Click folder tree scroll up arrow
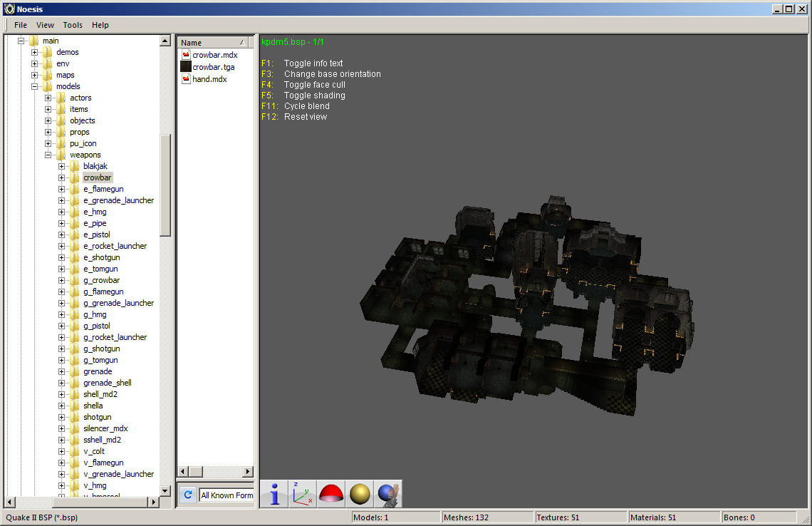The image size is (812, 526). pyautogui.click(x=165, y=41)
